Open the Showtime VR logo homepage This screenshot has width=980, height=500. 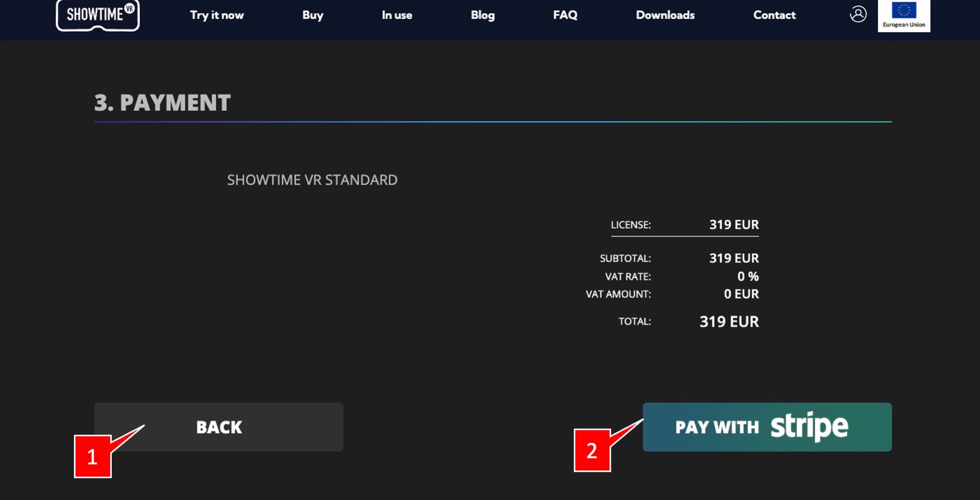[x=97, y=15]
